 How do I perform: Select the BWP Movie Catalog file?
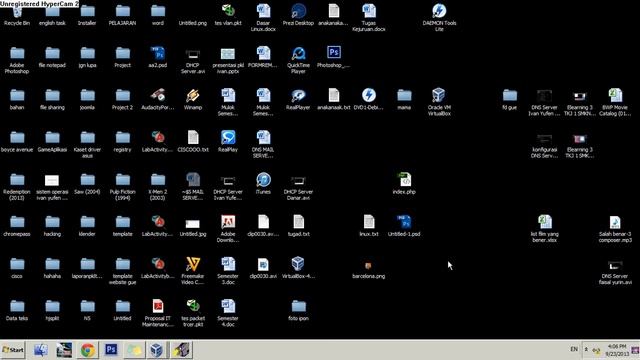pyautogui.click(x=615, y=102)
